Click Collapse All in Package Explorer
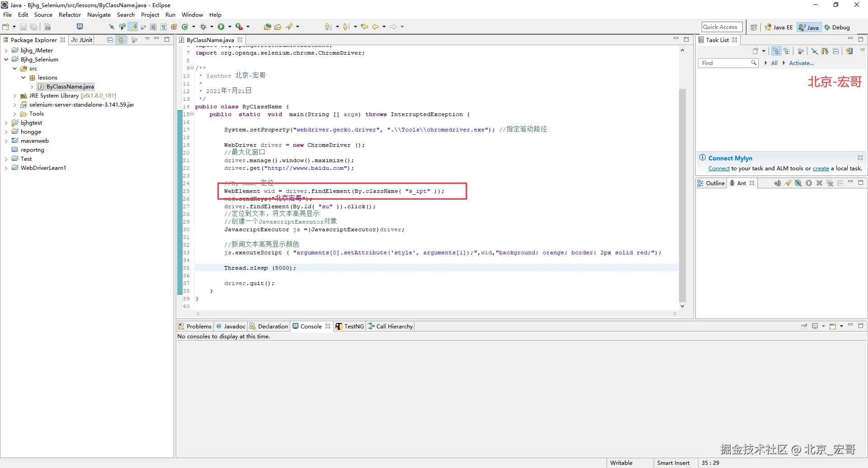Viewport: 868px width, 468px height. pos(110,40)
